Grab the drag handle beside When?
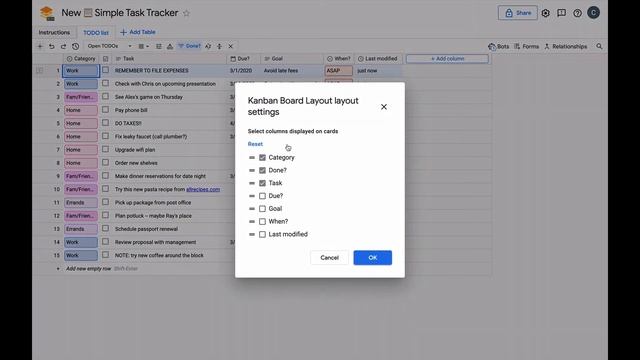The height and width of the screenshot is (360, 640). click(252, 222)
